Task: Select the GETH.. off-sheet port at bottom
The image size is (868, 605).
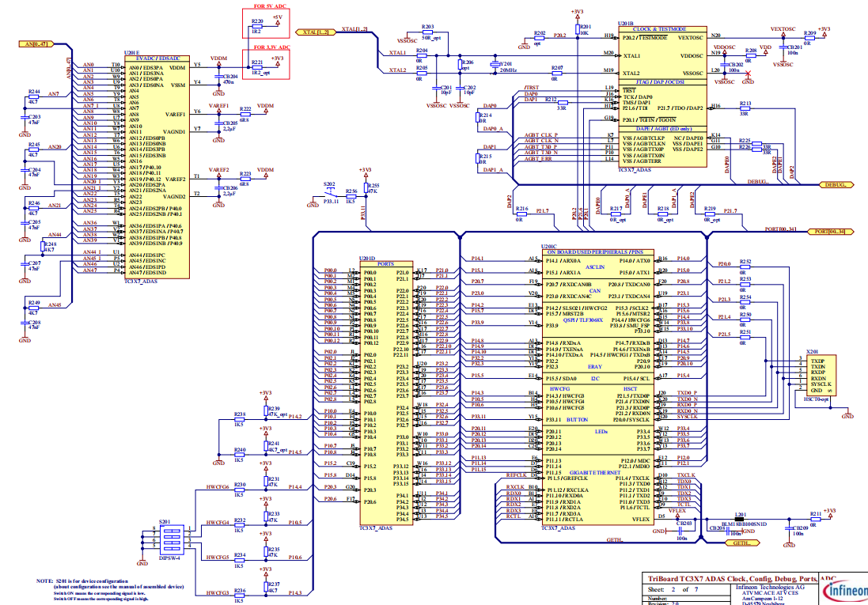Action: click(741, 543)
